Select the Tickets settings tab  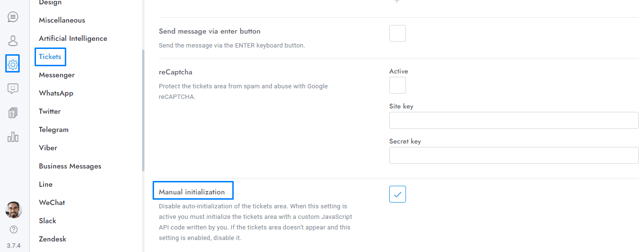(x=50, y=57)
